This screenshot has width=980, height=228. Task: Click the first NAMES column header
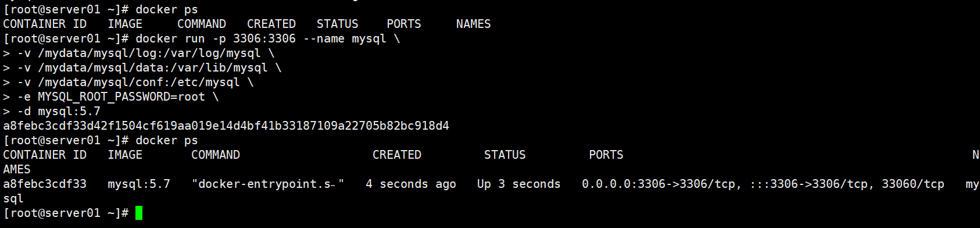tap(474, 24)
